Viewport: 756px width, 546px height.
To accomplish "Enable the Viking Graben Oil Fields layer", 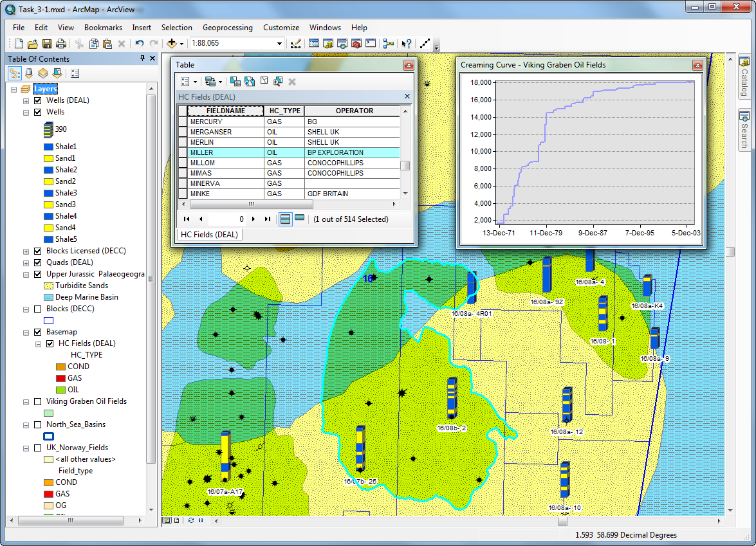I will 37,401.
